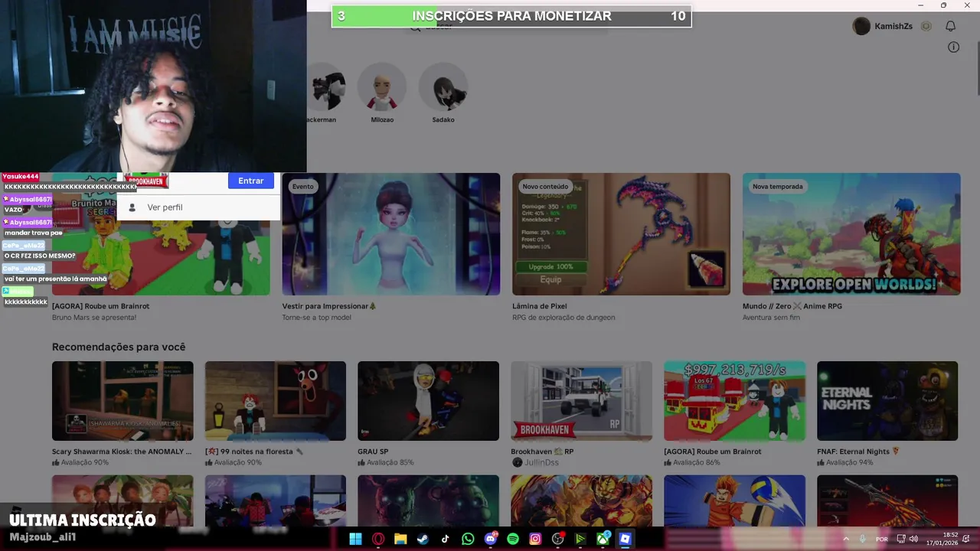Image resolution: width=980 pixels, height=551 pixels.
Task: Open FNAF: Eternal Nights thumbnail
Action: click(887, 401)
